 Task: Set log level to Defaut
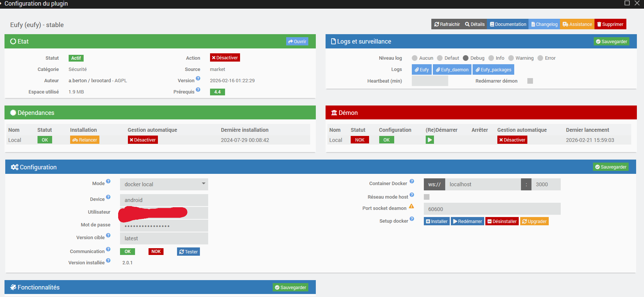click(x=440, y=58)
